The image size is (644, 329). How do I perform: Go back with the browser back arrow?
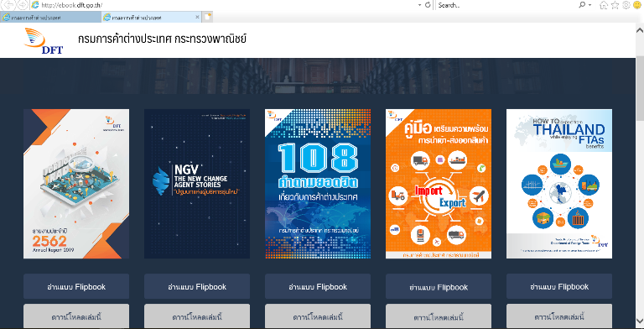click(9, 5)
